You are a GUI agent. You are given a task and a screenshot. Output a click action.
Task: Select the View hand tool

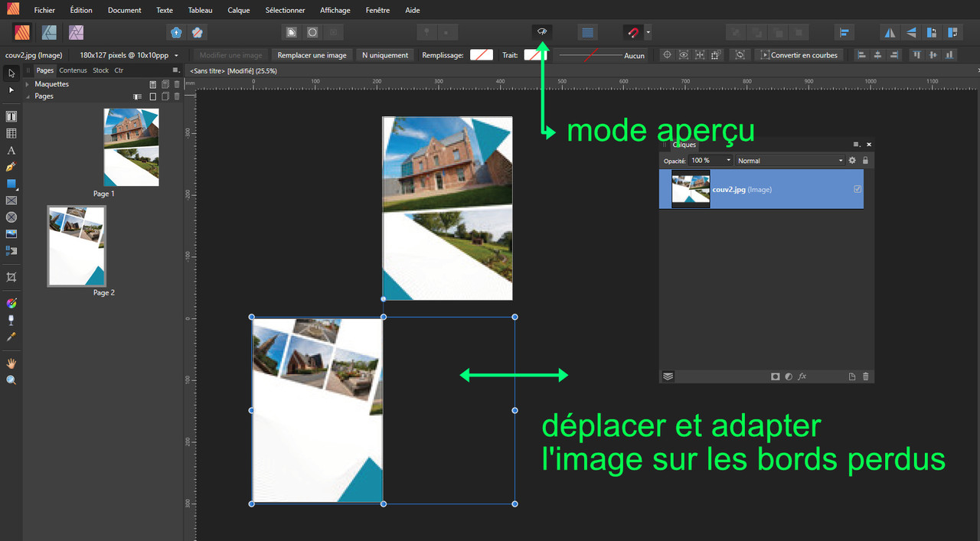pyautogui.click(x=11, y=363)
